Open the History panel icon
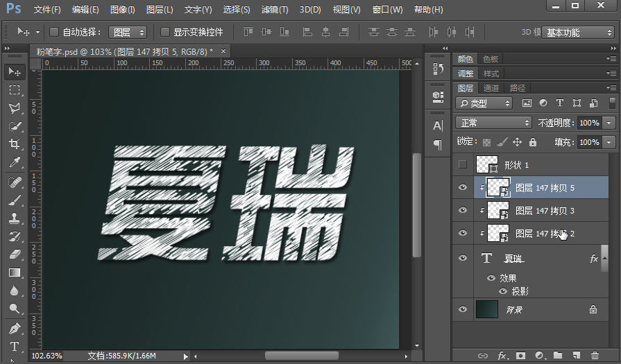This screenshot has height=364, width=621. pyautogui.click(x=438, y=69)
